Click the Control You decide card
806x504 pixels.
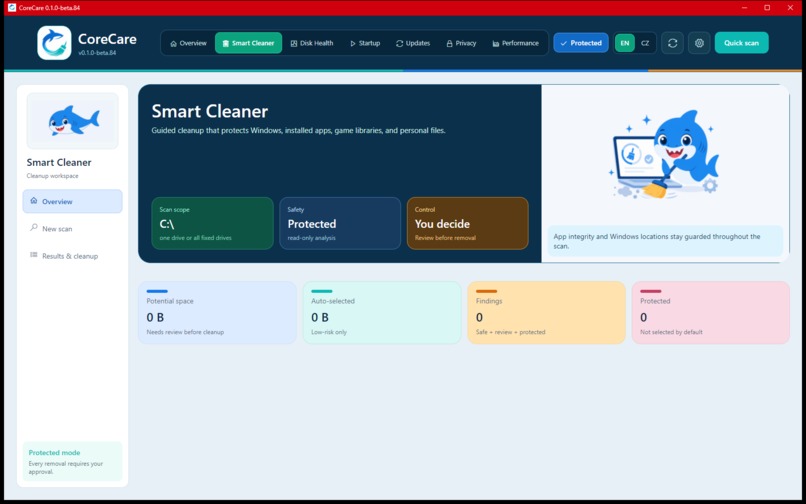[467, 223]
